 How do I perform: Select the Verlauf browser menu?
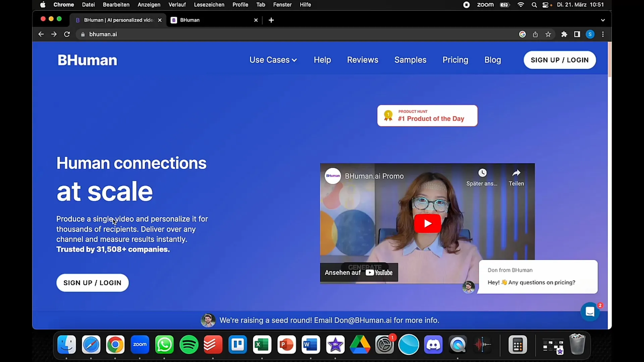(176, 5)
